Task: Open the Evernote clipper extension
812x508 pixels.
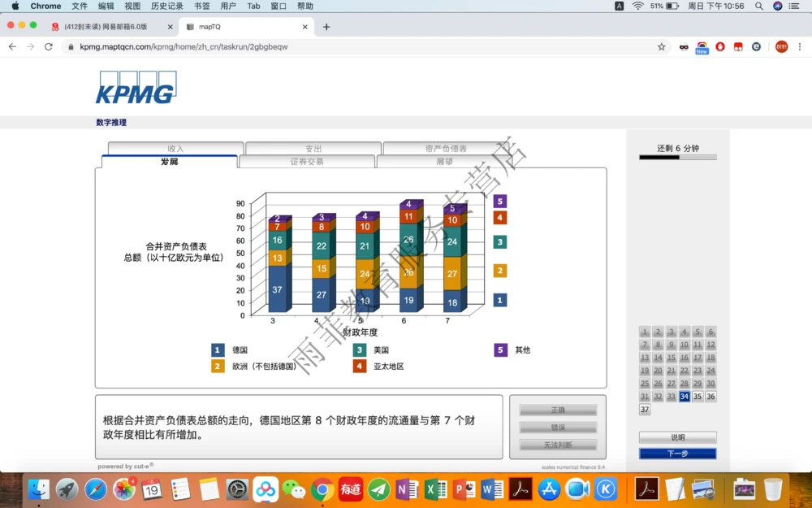Action: pyautogui.click(x=756, y=47)
